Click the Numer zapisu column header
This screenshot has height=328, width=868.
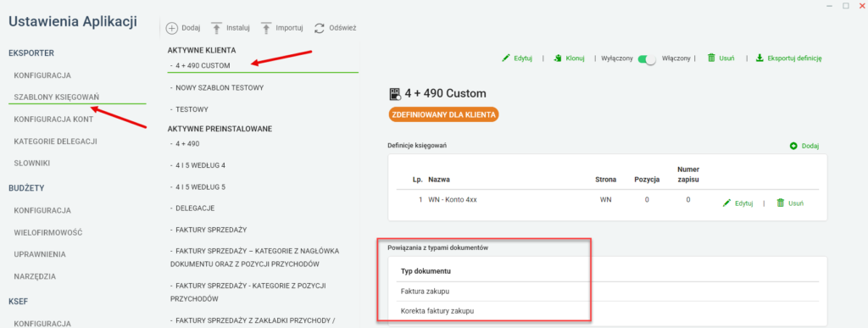click(688, 175)
